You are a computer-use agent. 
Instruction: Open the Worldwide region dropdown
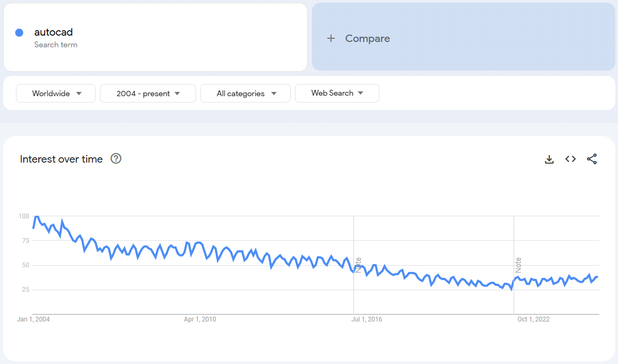pyautogui.click(x=56, y=94)
